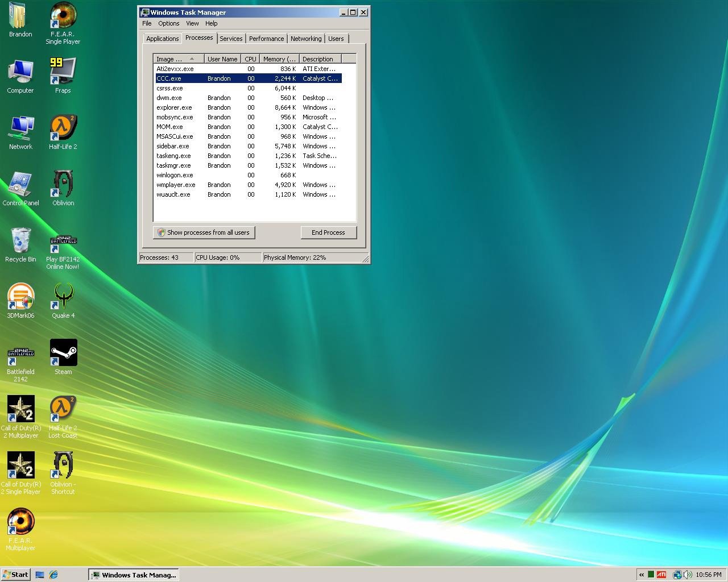Select Half-Life 2 Lost Coast shortcut
This screenshot has height=582, width=728.
pos(63,417)
